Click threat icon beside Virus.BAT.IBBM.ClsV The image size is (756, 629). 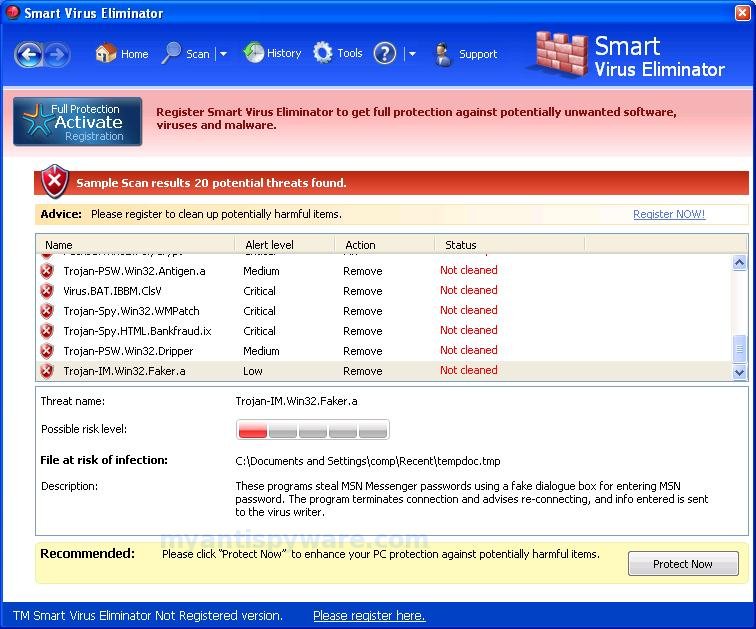47,291
